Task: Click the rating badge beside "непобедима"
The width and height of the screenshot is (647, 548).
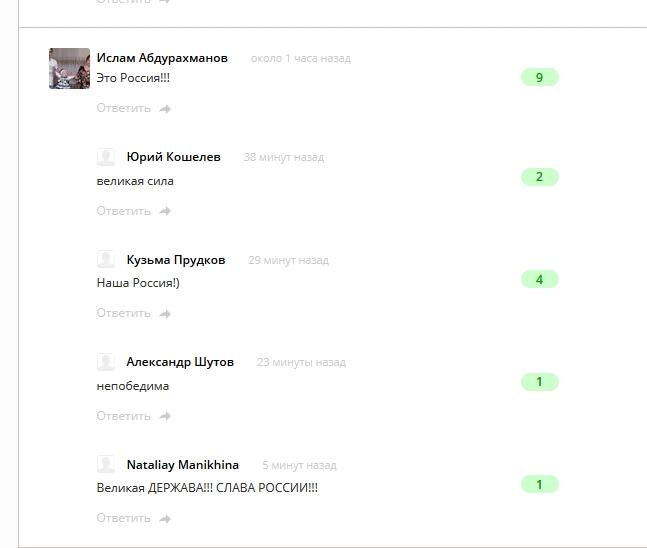Action: 540,382
